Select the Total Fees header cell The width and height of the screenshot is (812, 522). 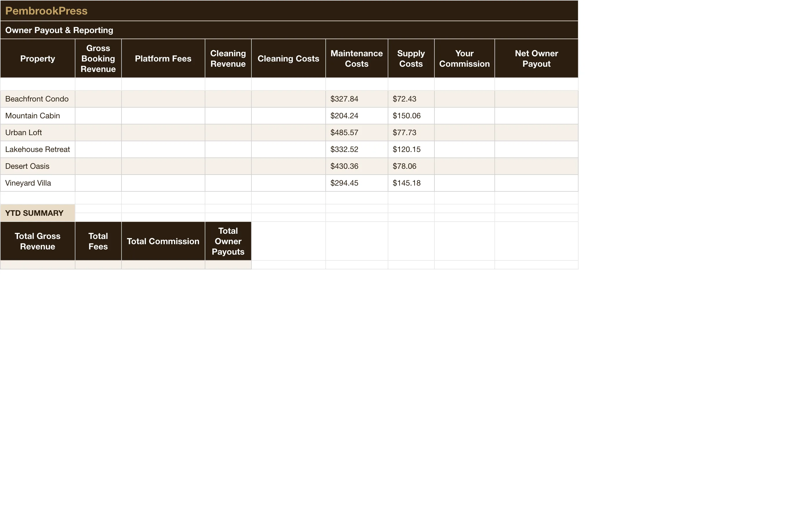tap(98, 241)
